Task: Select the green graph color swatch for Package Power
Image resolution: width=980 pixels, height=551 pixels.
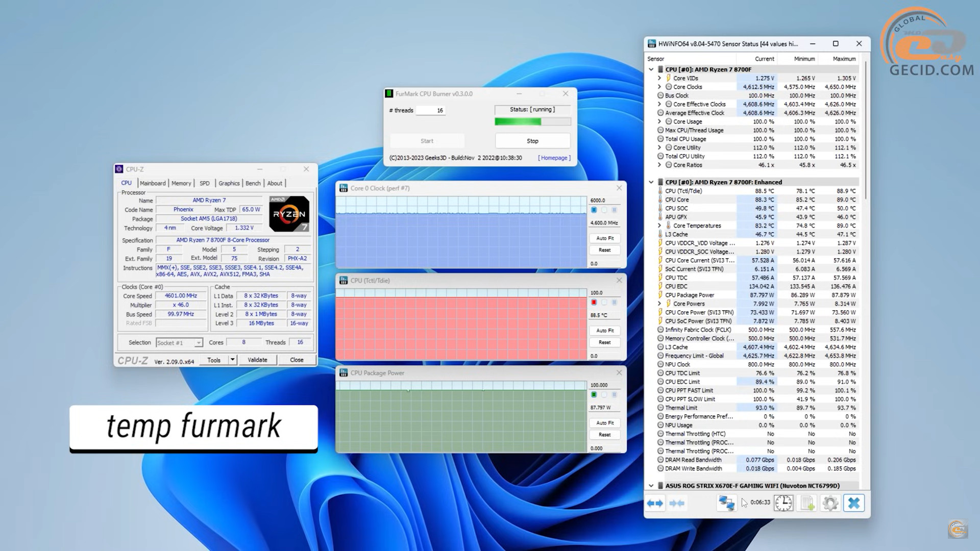Action: [x=594, y=395]
